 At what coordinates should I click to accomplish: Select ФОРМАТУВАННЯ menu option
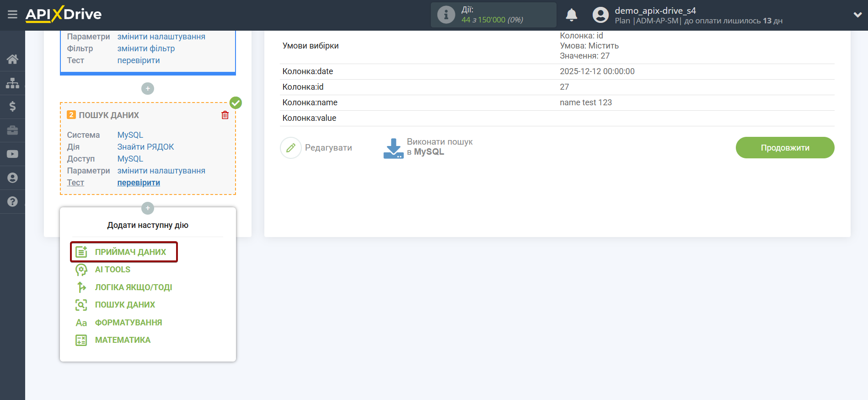129,323
